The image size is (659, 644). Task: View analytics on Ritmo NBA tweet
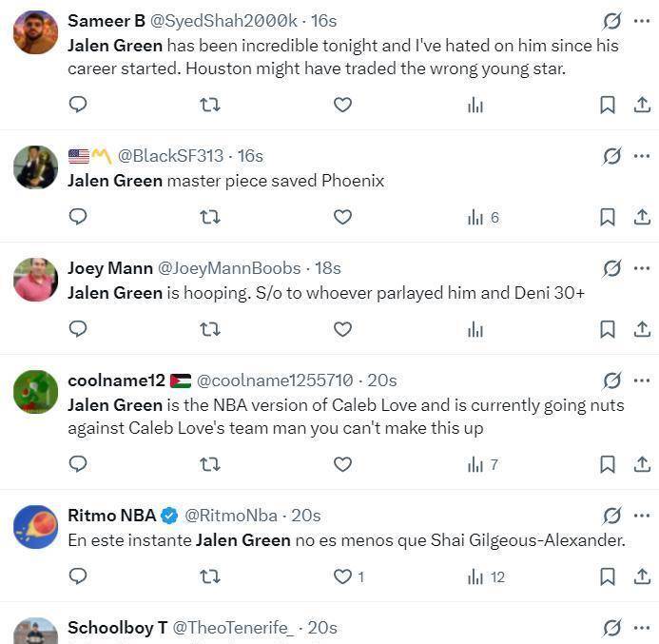pyautogui.click(x=475, y=576)
